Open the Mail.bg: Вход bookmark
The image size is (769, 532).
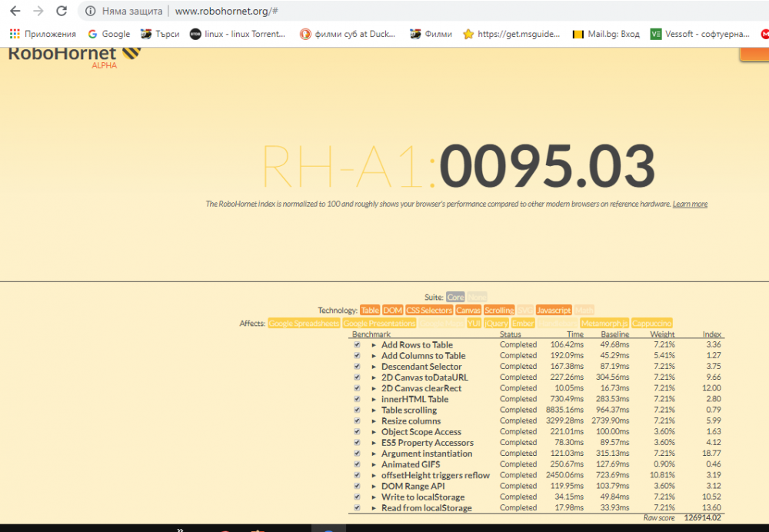coord(606,34)
